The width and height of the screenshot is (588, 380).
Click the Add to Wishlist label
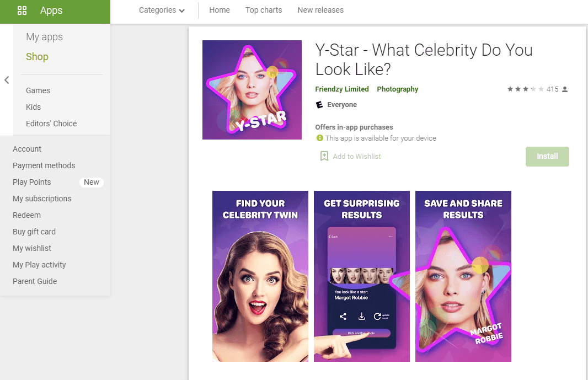click(357, 157)
